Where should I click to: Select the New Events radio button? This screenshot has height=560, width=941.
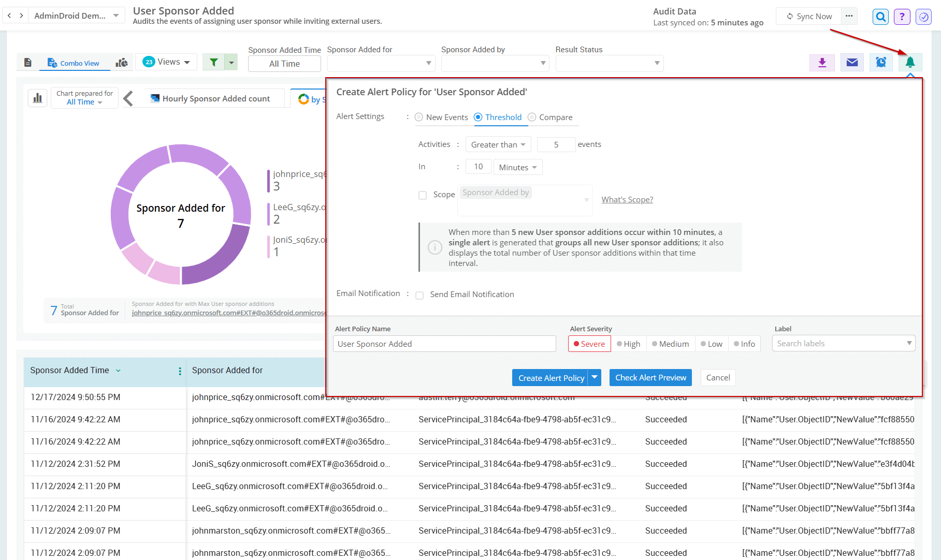coord(419,117)
